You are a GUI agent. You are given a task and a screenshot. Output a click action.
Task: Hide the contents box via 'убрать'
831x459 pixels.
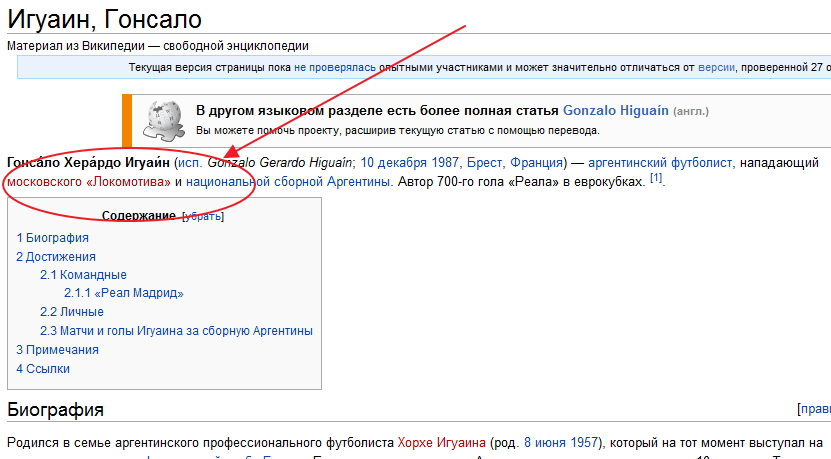[202, 216]
